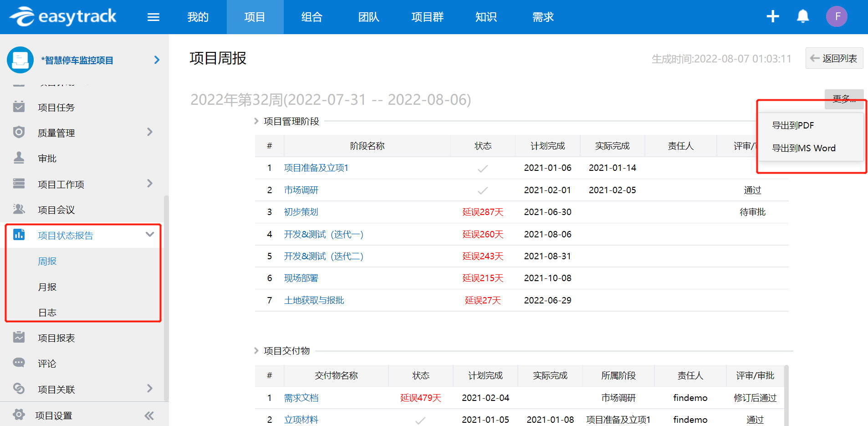Click the hamburger menu icon
The height and width of the screenshot is (426, 868).
153,17
